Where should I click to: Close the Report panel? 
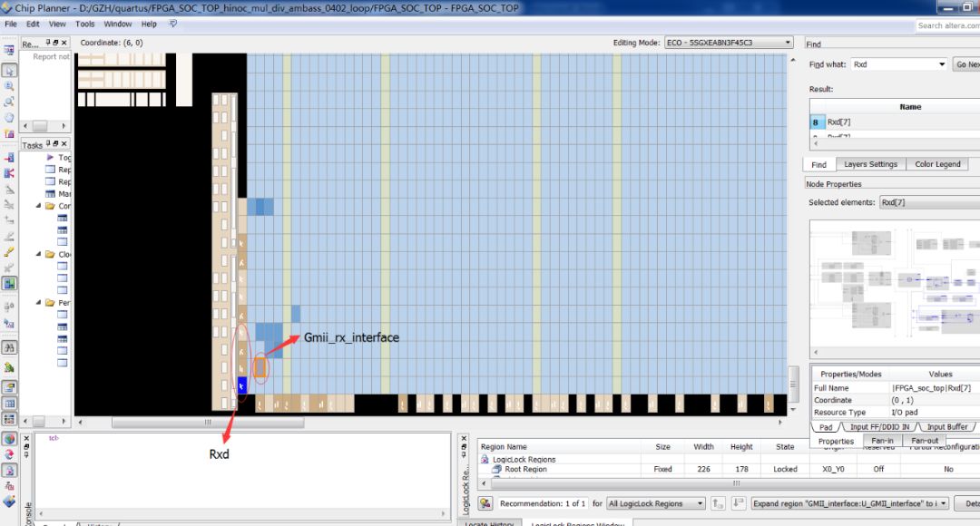64,43
